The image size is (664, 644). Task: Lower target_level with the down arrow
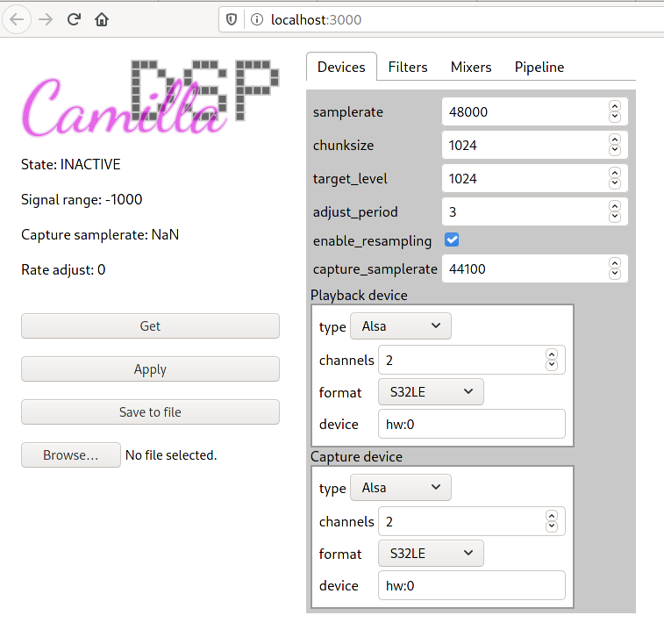tap(615, 184)
